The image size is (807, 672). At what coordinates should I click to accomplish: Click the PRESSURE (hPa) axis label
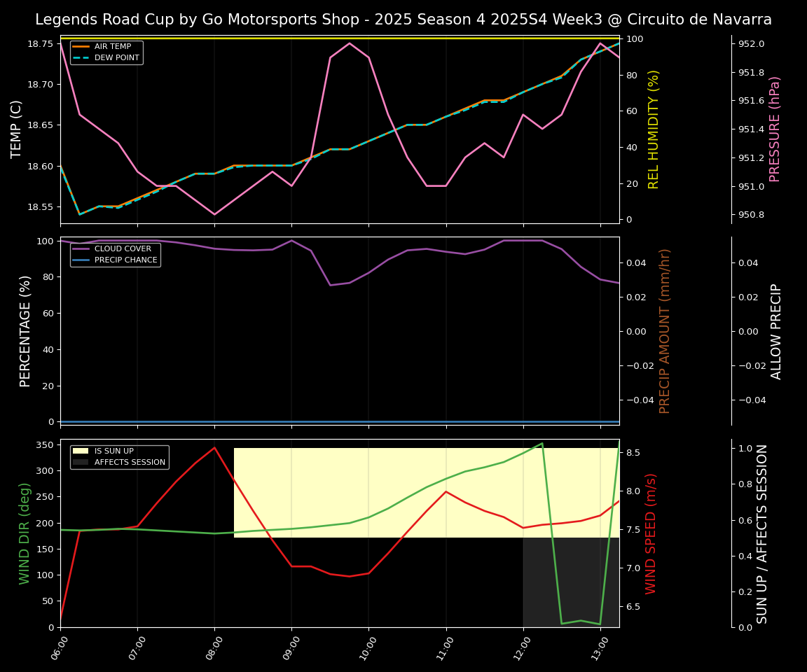774,129
